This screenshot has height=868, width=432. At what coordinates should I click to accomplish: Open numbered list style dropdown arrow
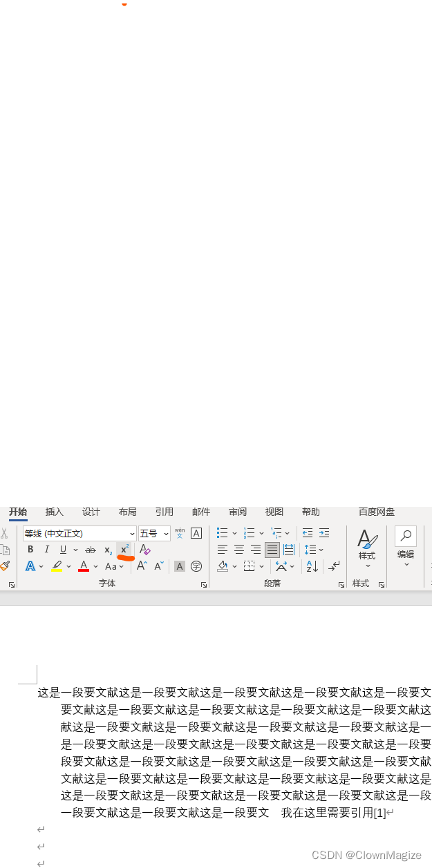[261, 533]
